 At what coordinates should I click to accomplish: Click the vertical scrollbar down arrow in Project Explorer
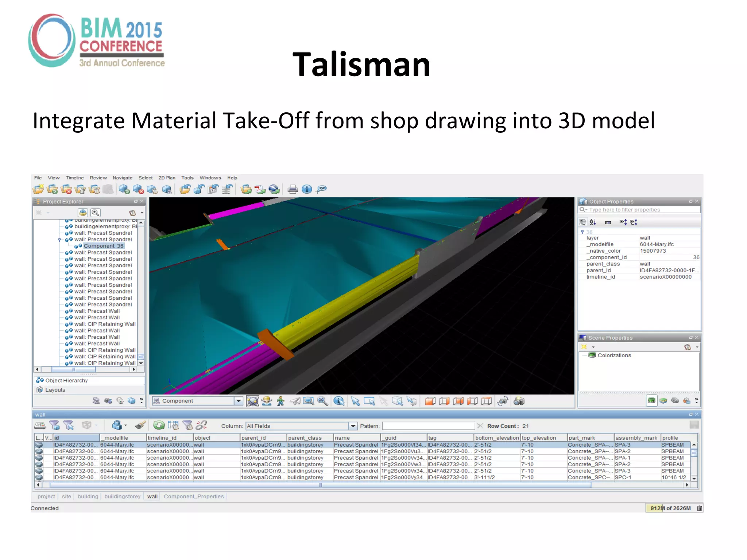click(141, 363)
